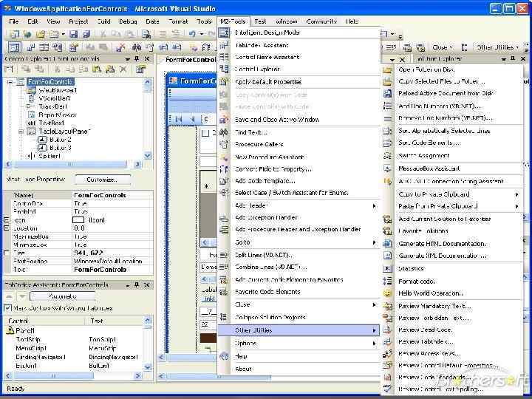
Task: Expand the Icon property row
Action: pyautogui.click(x=6, y=220)
